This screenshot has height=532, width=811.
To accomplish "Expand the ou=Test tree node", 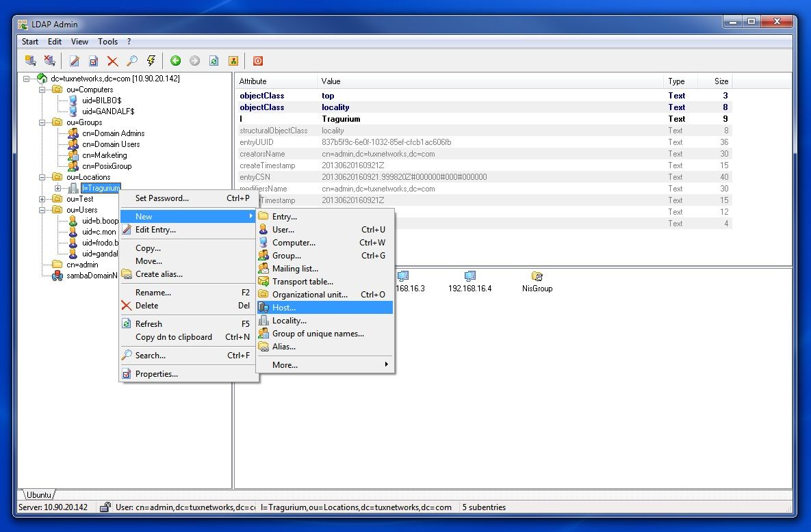I will (42, 199).
